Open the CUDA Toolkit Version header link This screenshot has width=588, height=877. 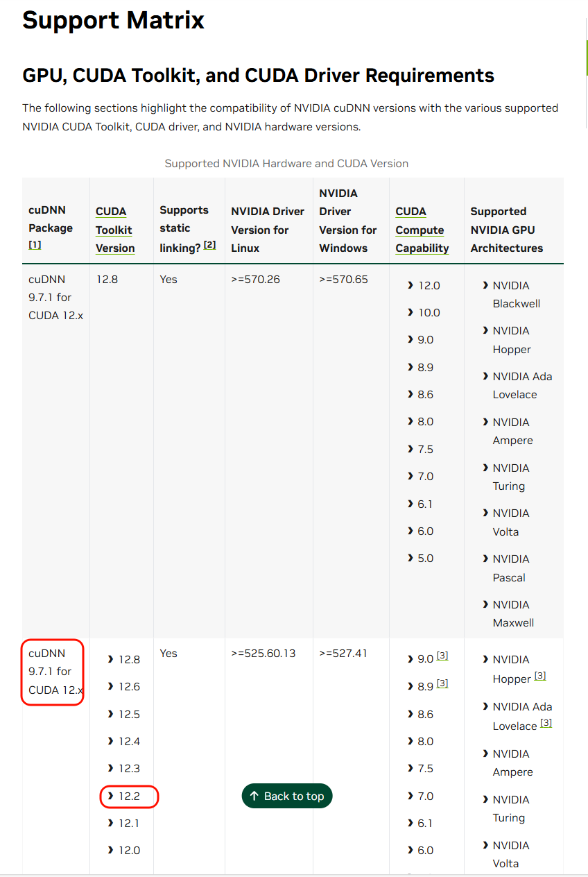114,230
